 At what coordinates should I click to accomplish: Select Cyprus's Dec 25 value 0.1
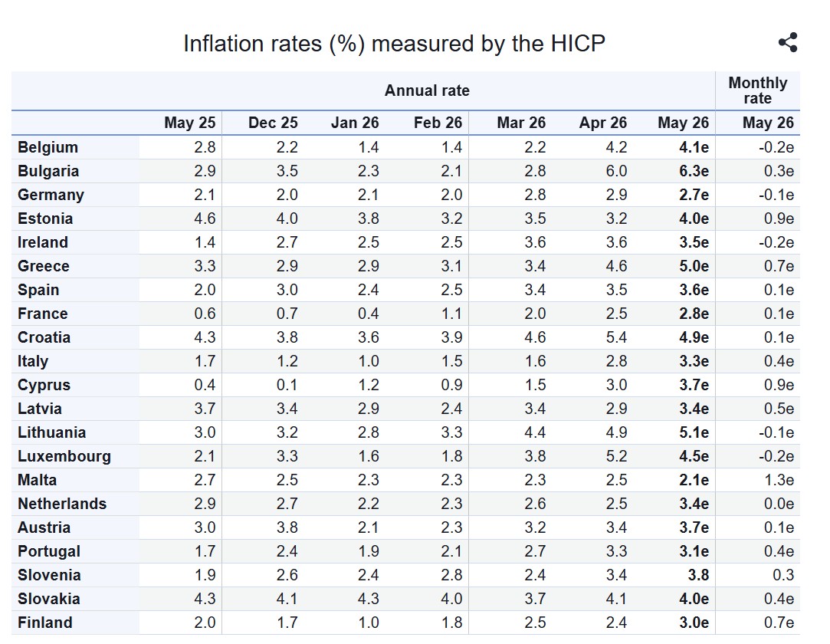click(x=287, y=385)
